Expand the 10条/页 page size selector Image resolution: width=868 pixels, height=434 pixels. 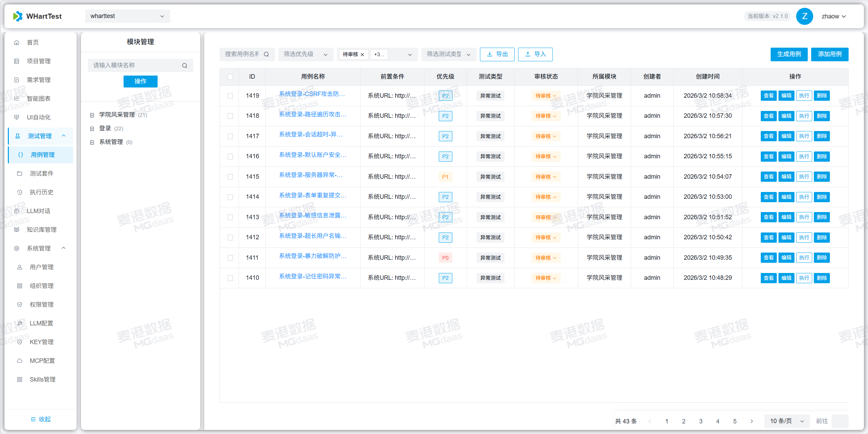(787, 421)
